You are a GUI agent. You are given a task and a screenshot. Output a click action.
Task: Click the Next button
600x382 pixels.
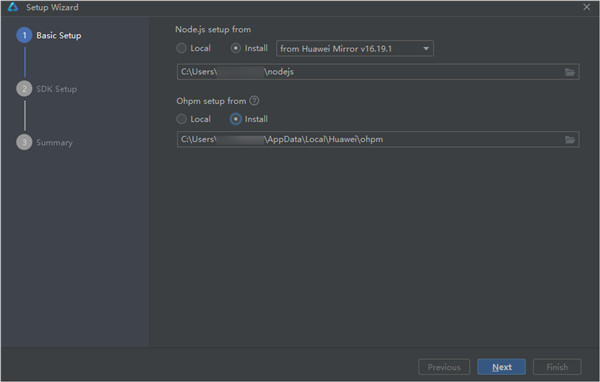[x=501, y=367]
